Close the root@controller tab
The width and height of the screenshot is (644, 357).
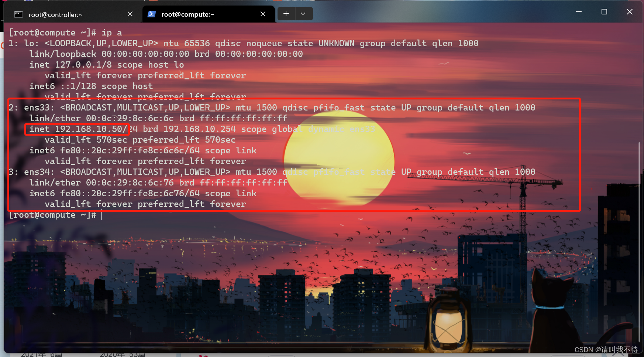(x=130, y=14)
